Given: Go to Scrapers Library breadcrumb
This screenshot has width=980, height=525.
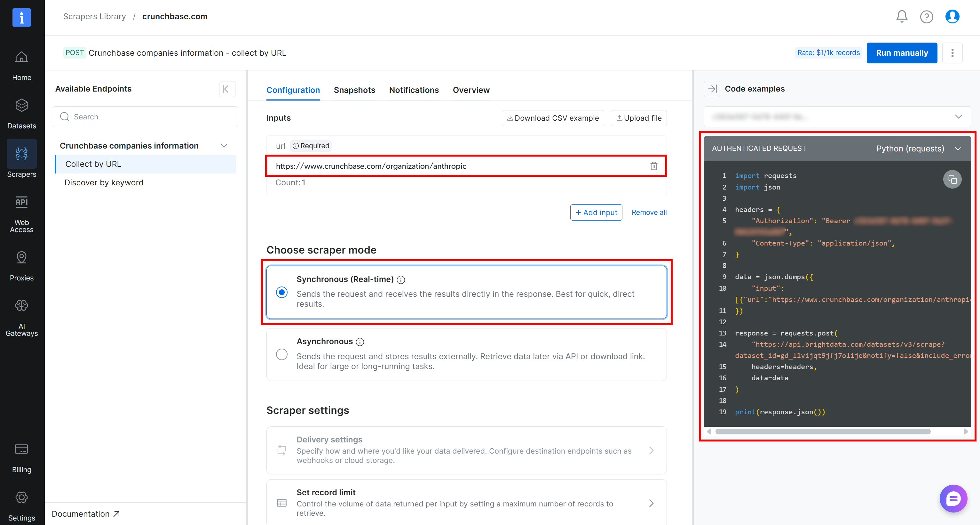Looking at the screenshot, I should (x=94, y=16).
